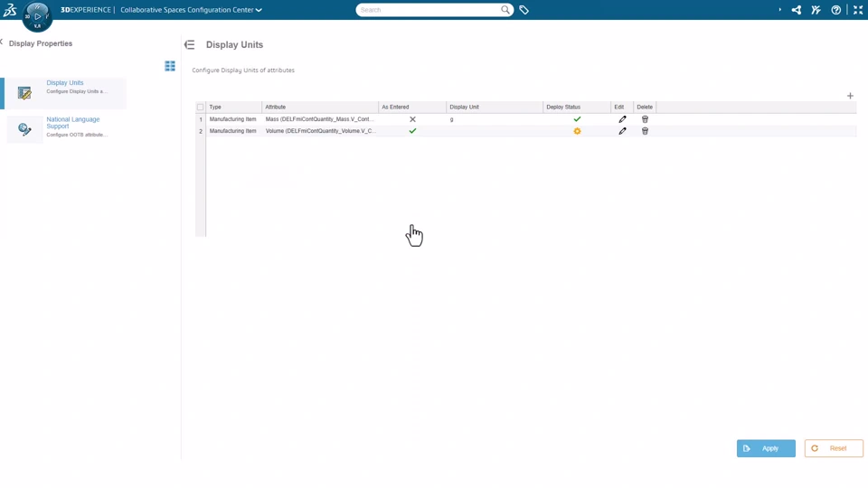Go back from Display Properties
The height and width of the screenshot is (488, 868).
[x=2, y=42]
